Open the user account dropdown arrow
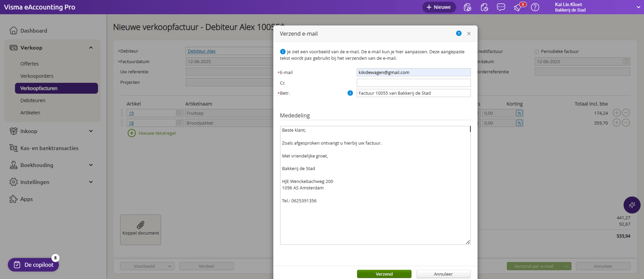 (638, 7)
